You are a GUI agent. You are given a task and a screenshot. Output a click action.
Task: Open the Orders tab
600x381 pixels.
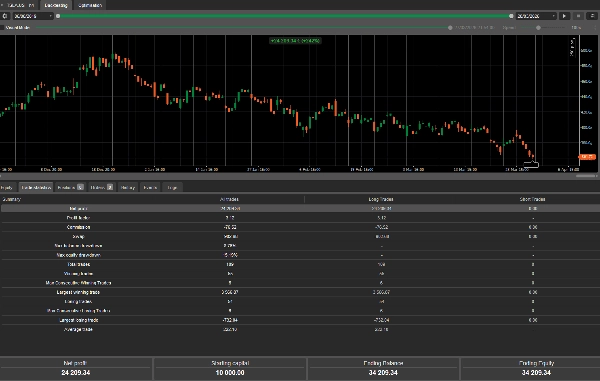point(101,187)
